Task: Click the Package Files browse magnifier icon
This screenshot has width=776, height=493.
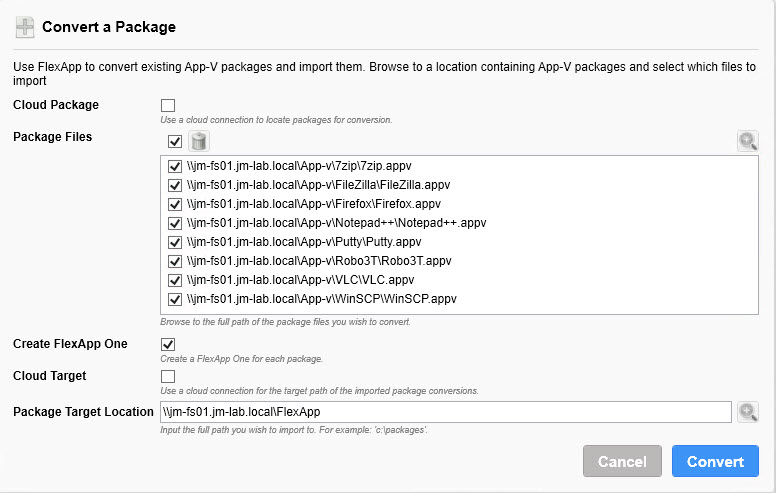Action: [x=747, y=141]
